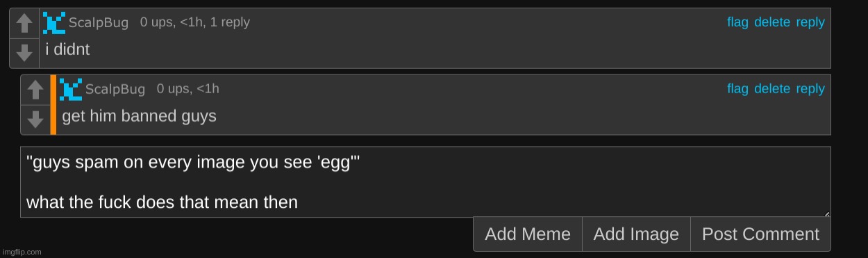Downvote the "get him banned guys" comment

pyautogui.click(x=35, y=120)
